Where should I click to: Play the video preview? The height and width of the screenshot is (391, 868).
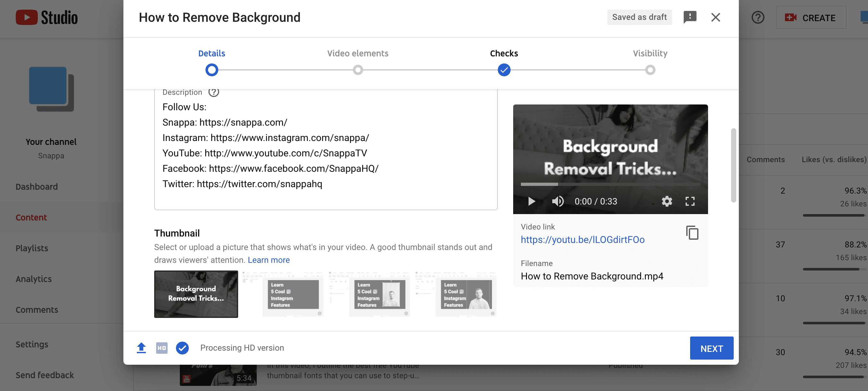click(x=531, y=201)
